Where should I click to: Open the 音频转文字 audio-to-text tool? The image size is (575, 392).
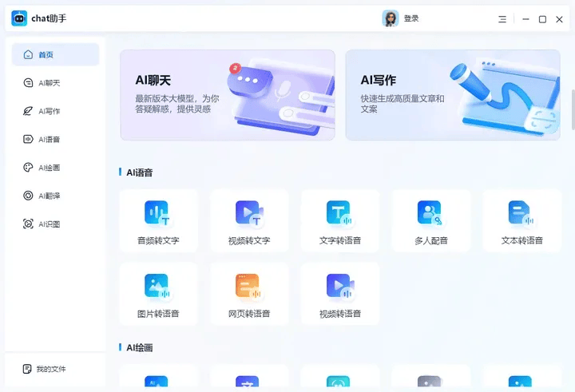pos(158,221)
